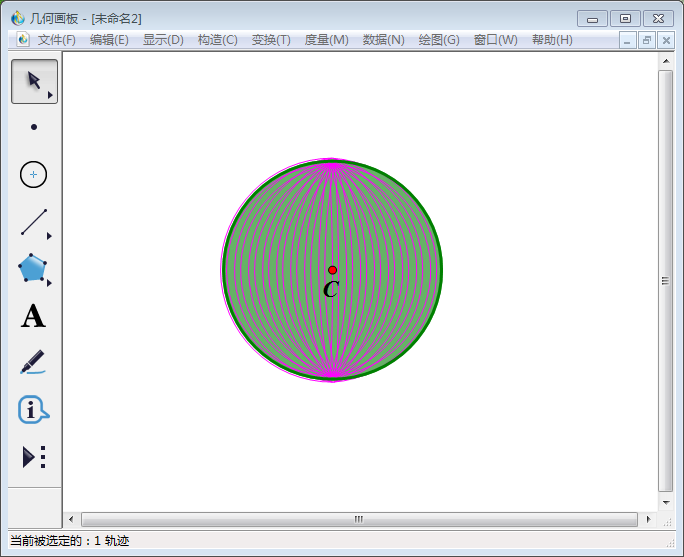The width and height of the screenshot is (684, 557).
Task: Select the Polygon tool
Action: click(33, 268)
